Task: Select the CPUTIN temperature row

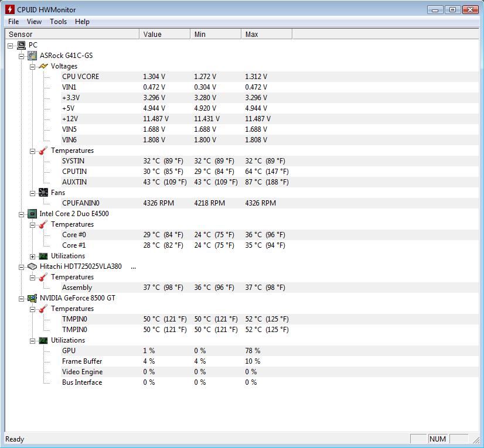Action: (270, 172)
